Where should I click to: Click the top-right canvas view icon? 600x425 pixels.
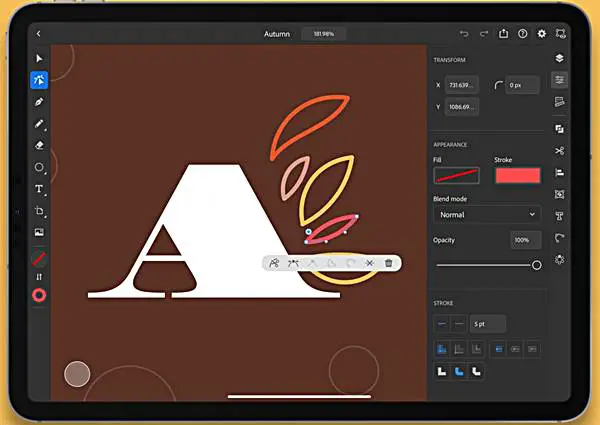(x=561, y=34)
